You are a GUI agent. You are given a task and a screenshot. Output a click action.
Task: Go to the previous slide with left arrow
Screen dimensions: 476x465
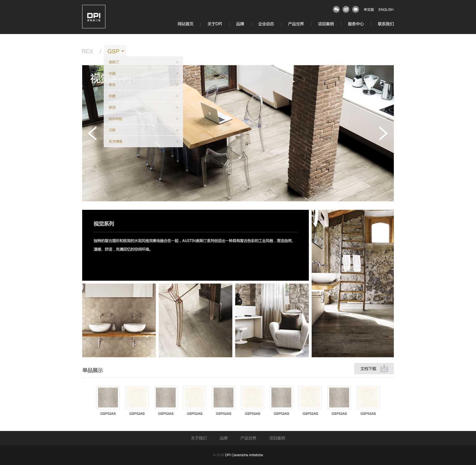tap(92, 133)
